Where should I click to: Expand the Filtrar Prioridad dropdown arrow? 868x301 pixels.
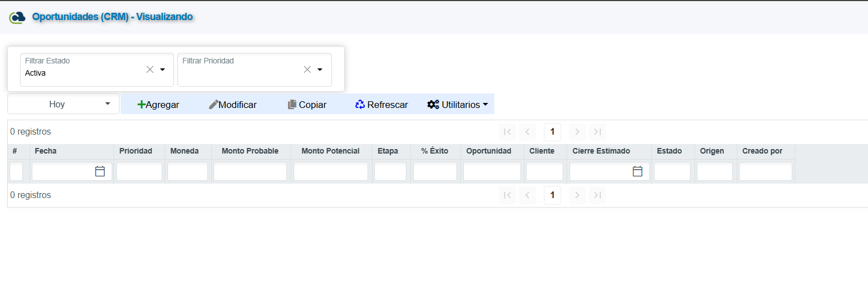(320, 70)
